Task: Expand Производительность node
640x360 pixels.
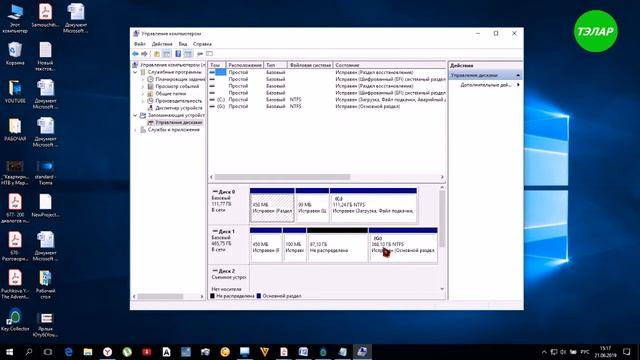Action: (x=143, y=101)
